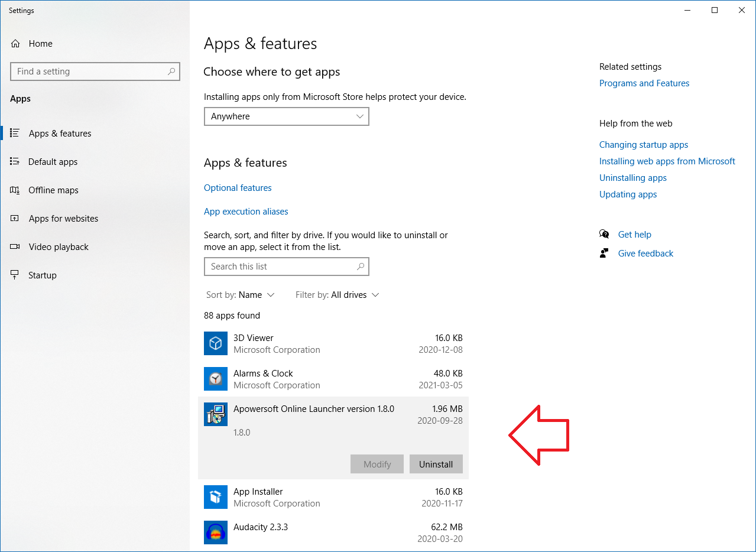Maximize the Settings window
This screenshot has width=756, height=552.
pos(715,10)
